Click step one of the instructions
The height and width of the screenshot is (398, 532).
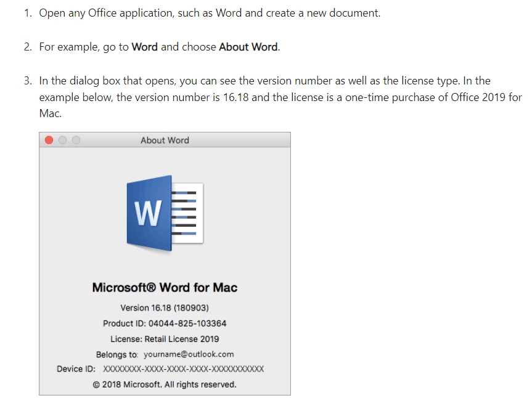pos(210,12)
